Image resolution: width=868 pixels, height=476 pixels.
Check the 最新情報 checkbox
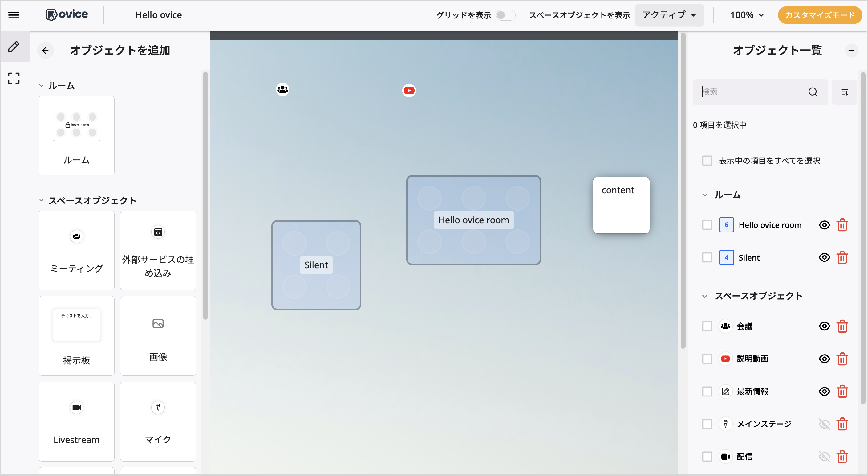707,391
